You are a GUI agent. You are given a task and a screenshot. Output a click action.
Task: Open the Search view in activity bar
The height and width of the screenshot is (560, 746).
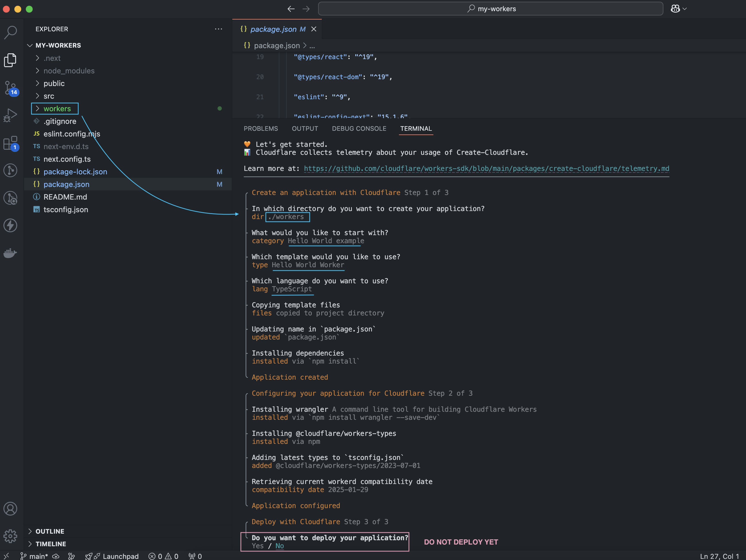[x=10, y=32]
